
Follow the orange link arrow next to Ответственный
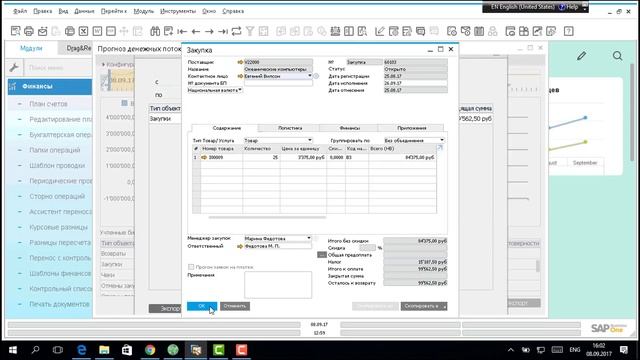click(240, 246)
